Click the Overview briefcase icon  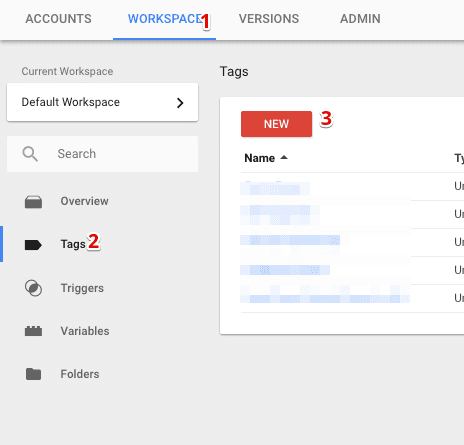click(x=33, y=202)
